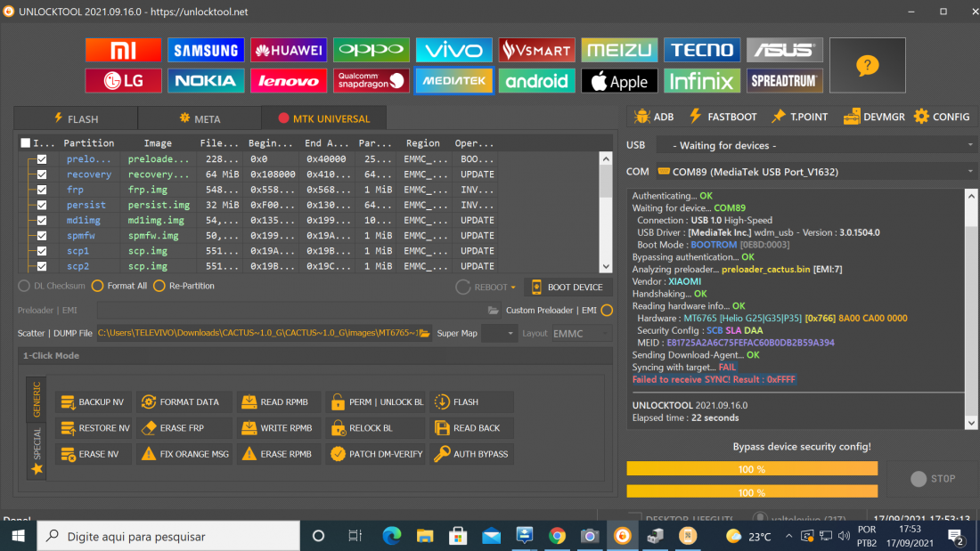The image size is (980, 551).
Task: Pick the Vivo brand tile
Action: (x=453, y=50)
